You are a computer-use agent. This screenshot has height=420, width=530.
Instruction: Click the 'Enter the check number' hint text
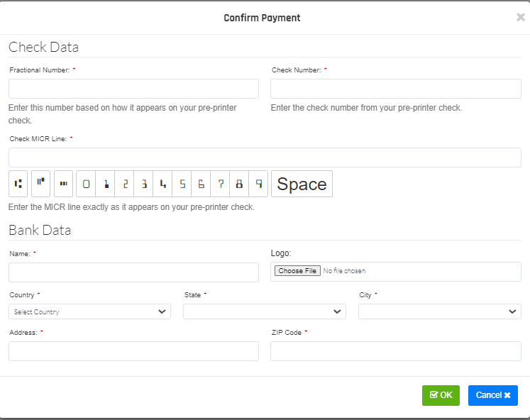click(x=366, y=108)
